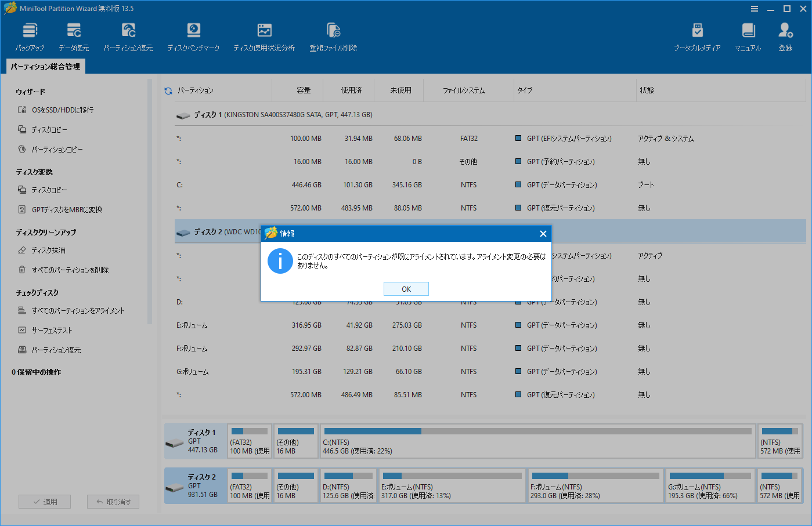
Task: Open the ブータブルメディア builder
Action: [697, 35]
